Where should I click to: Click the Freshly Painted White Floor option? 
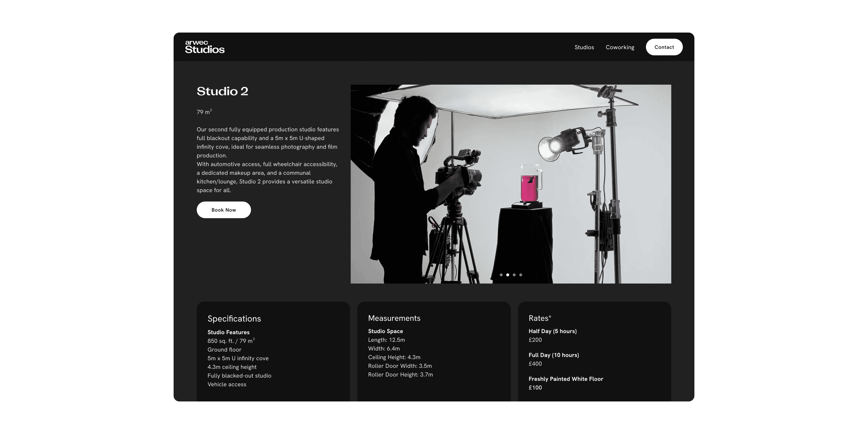click(566, 379)
